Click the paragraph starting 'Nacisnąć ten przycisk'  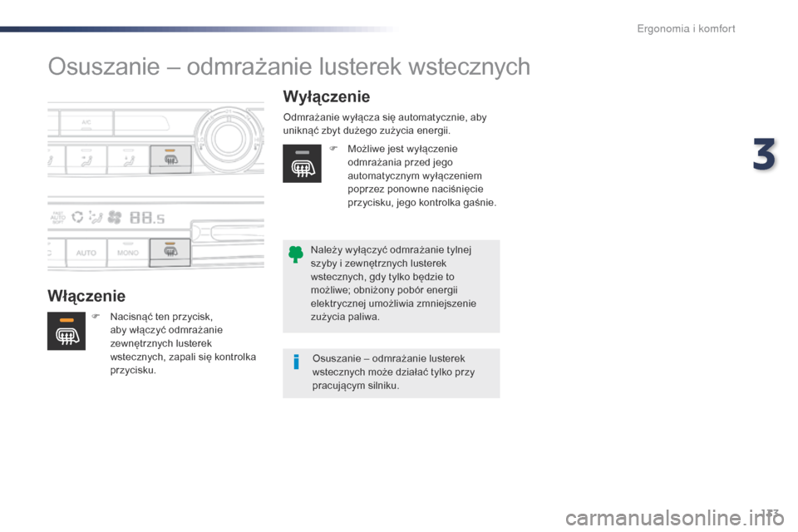coord(183,343)
